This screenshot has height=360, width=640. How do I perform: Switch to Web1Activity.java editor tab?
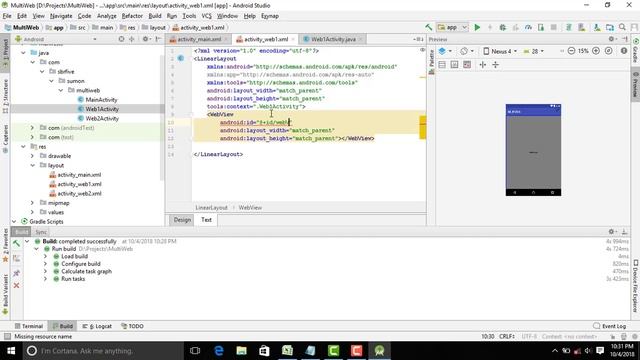pyautogui.click(x=332, y=39)
